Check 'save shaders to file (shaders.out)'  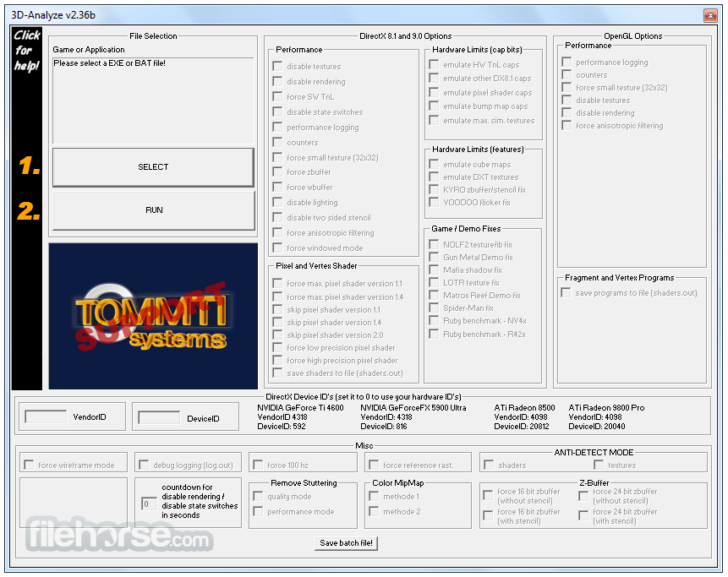click(x=277, y=373)
